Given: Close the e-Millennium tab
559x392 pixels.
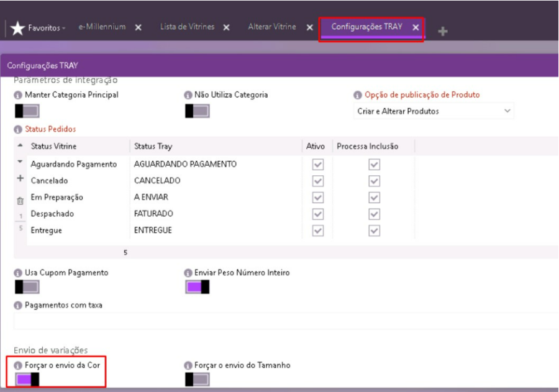Looking at the screenshot, I should 139,27.
